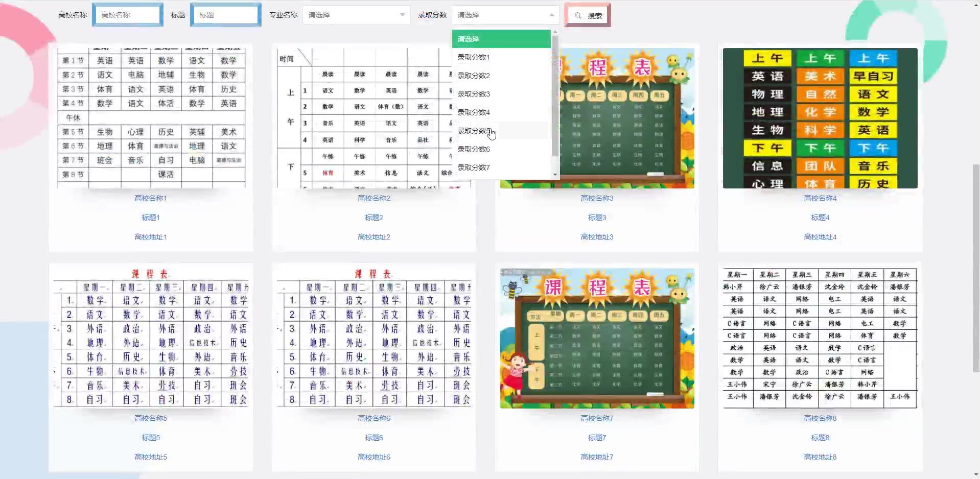The height and width of the screenshot is (479, 980).
Task: Click link 高校名称8
Action: (x=820, y=418)
